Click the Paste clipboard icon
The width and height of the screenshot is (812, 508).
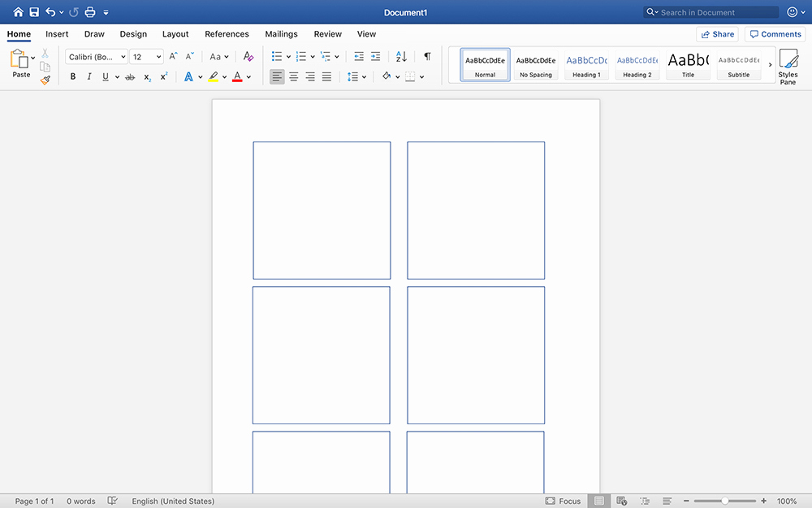(19, 59)
